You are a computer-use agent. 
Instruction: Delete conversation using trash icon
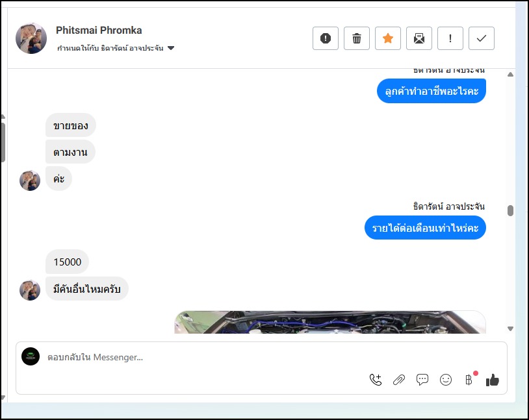point(357,38)
